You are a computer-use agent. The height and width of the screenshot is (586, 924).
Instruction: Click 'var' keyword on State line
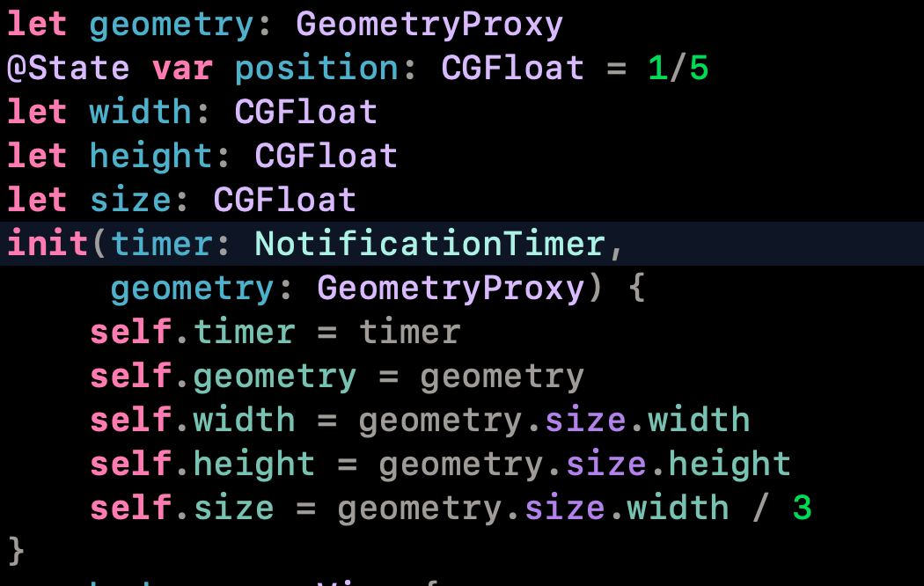pos(182,69)
